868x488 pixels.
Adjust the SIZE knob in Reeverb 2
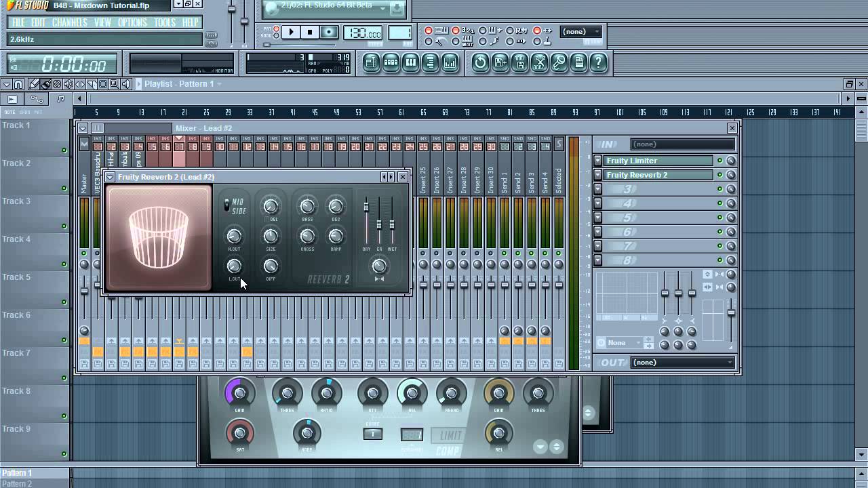point(271,236)
